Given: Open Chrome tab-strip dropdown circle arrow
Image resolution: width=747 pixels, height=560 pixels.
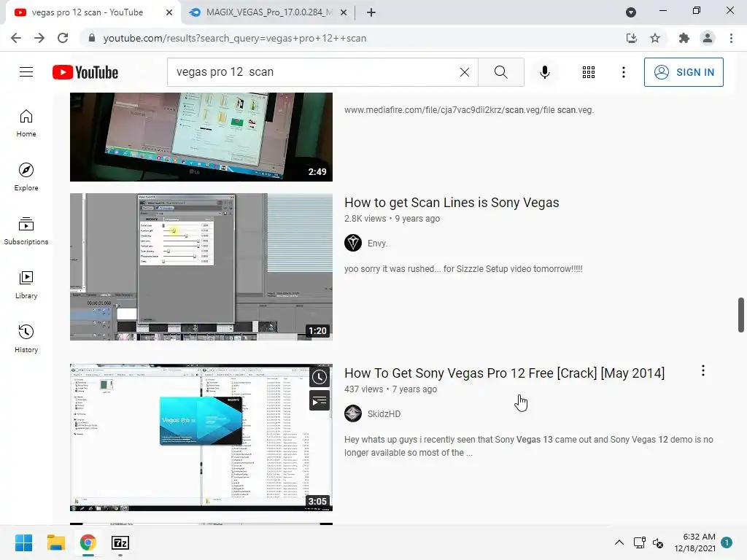Looking at the screenshot, I should (x=631, y=12).
